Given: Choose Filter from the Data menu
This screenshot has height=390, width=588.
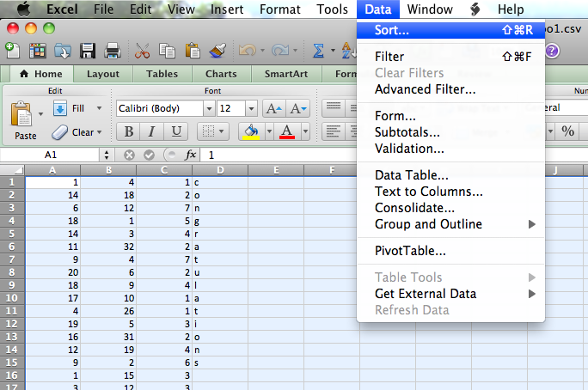Looking at the screenshot, I should (450, 57).
